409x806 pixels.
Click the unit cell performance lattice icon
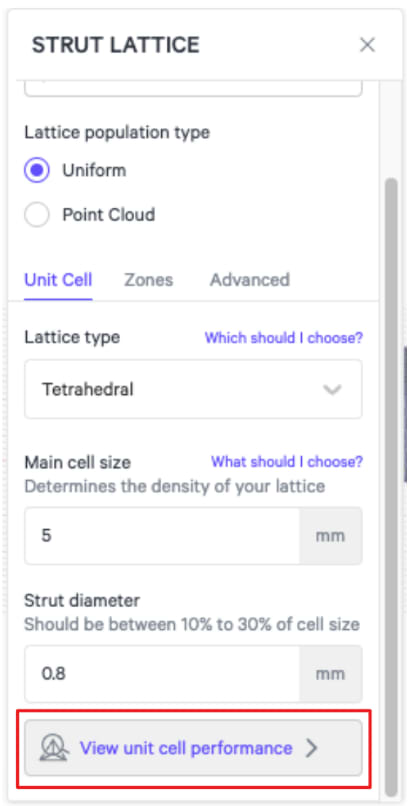coord(53,748)
